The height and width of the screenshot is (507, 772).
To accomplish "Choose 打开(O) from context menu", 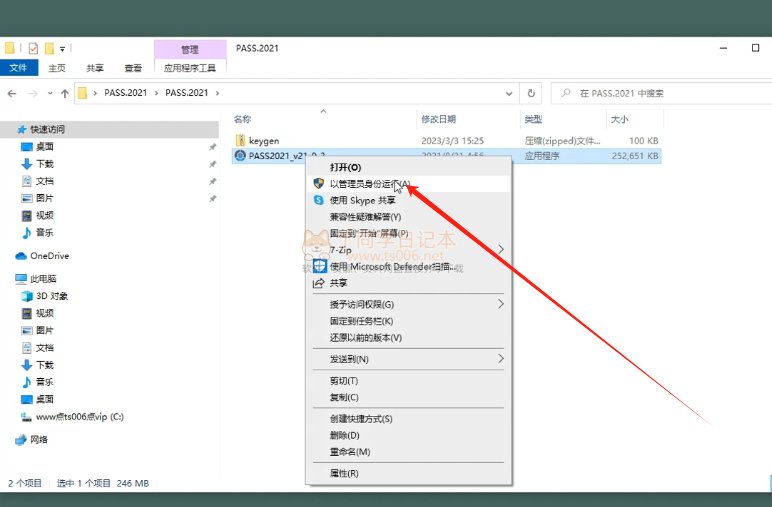I will click(409, 167).
